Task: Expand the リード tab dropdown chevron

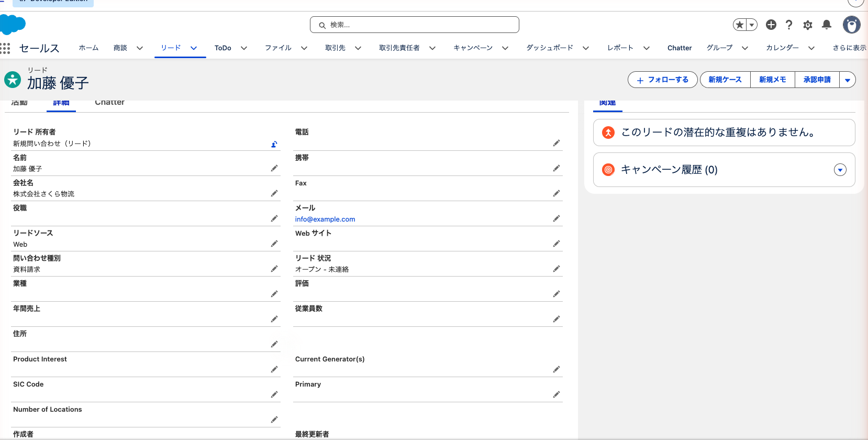Action: pos(194,48)
